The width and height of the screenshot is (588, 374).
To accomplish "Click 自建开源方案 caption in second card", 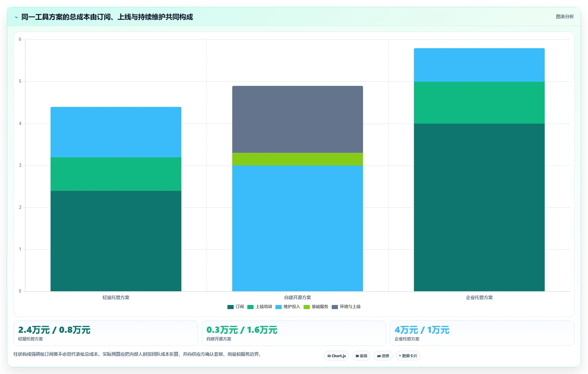I will pyautogui.click(x=219, y=339).
